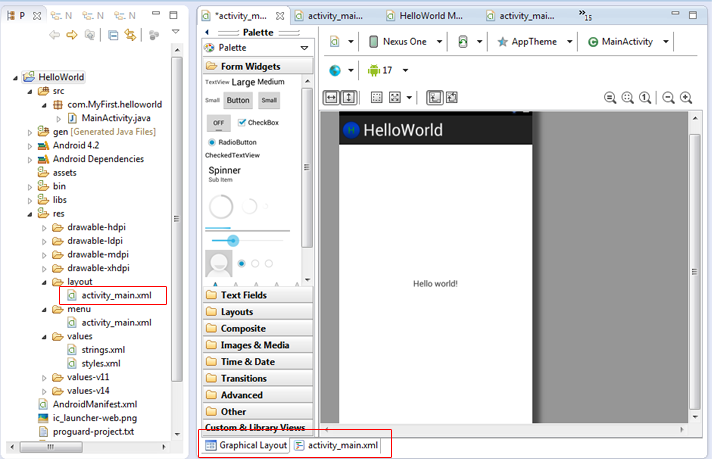Viewport: 712px width, 459px height.
Task: Open the Transitions palette category
Action: (258, 378)
